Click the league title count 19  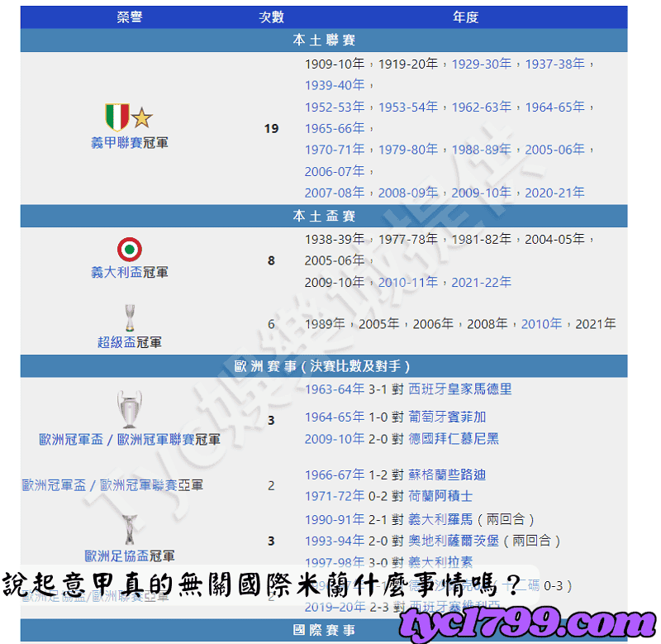click(272, 128)
